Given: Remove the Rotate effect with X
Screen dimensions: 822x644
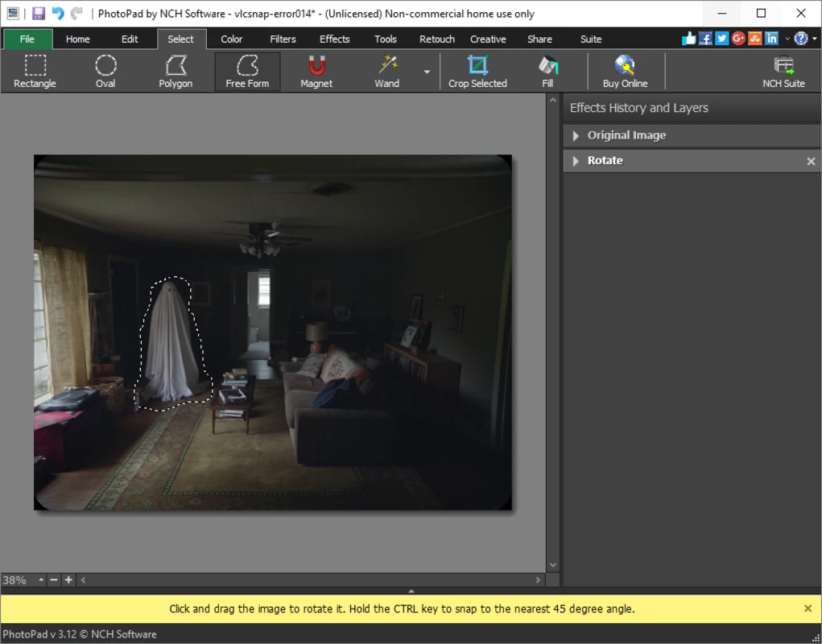Looking at the screenshot, I should (x=811, y=161).
